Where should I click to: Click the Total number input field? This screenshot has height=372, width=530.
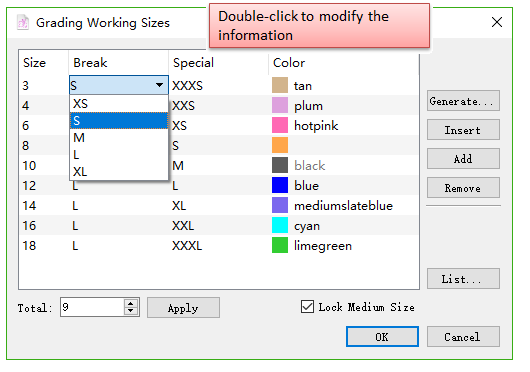(x=92, y=307)
